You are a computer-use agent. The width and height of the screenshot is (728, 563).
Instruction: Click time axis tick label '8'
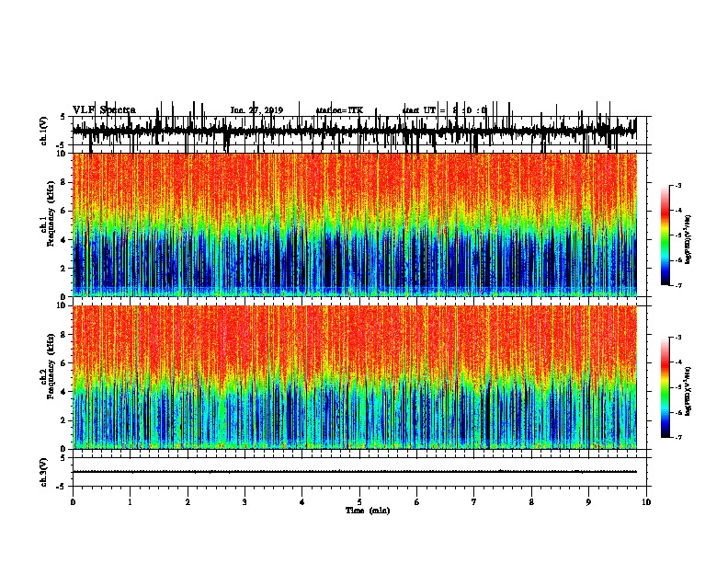click(531, 502)
